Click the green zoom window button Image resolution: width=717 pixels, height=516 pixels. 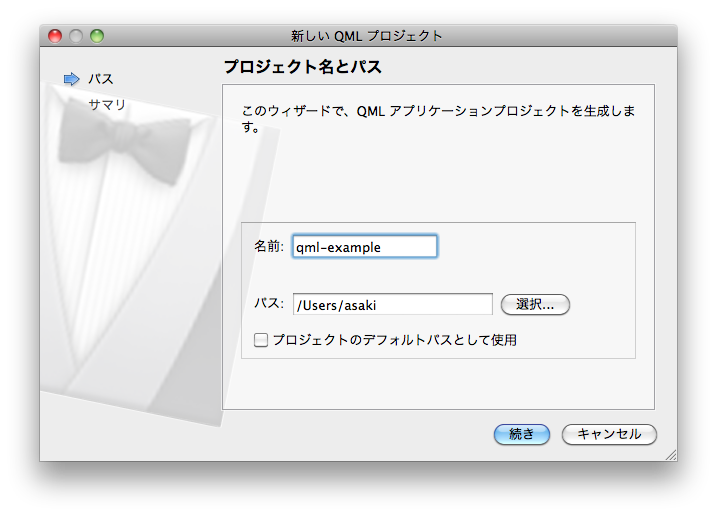[x=97, y=36]
